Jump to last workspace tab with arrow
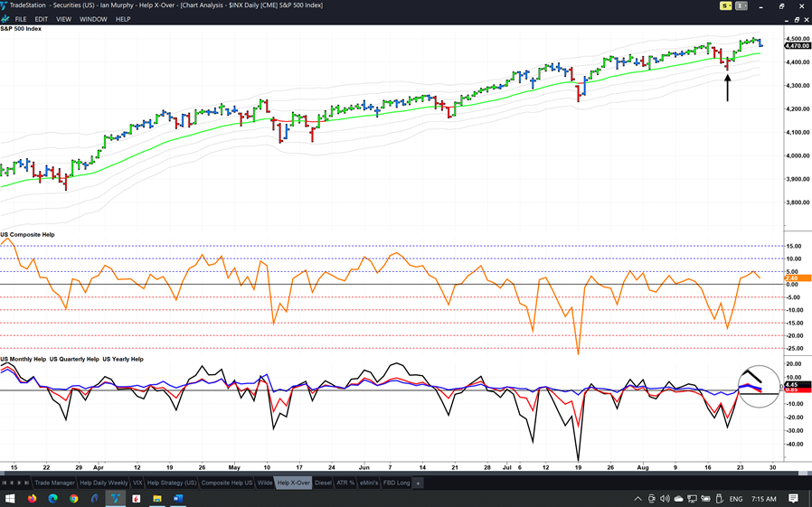 (x=24, y=484)
